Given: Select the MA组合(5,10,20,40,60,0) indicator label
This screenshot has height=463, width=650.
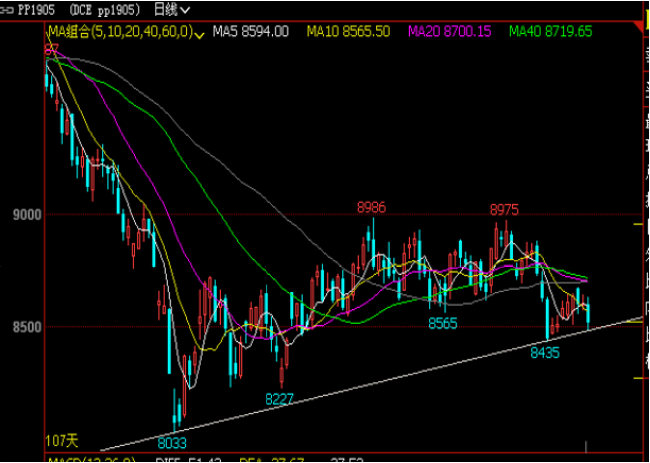Looking at the screenshot, I should click(119, 32).
